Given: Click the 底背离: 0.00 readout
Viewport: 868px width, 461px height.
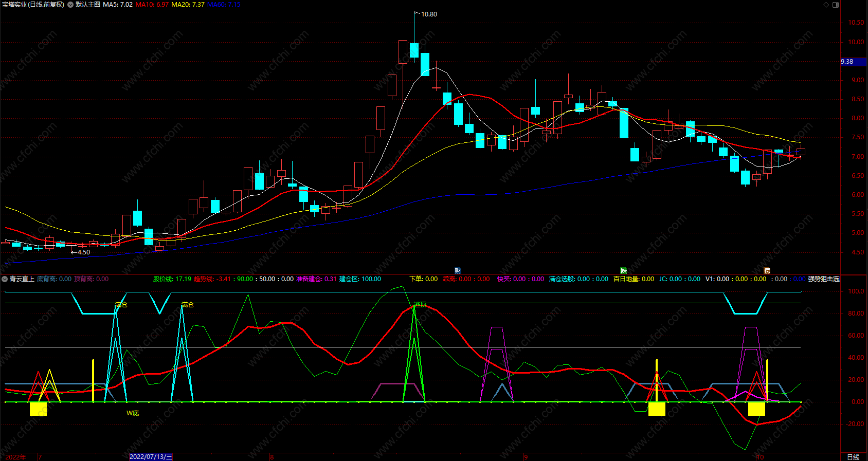Looking at the screenshot, I should (x=54, y=279).
